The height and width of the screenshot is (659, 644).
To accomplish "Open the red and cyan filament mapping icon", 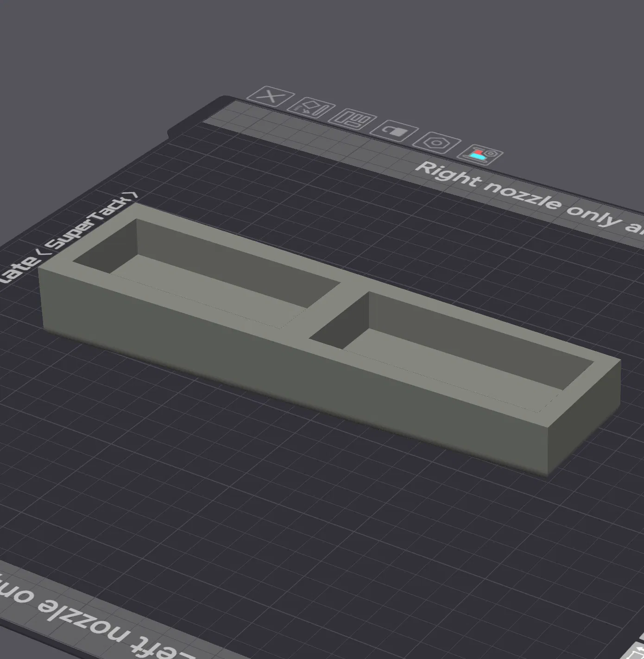I will [480, 154].
